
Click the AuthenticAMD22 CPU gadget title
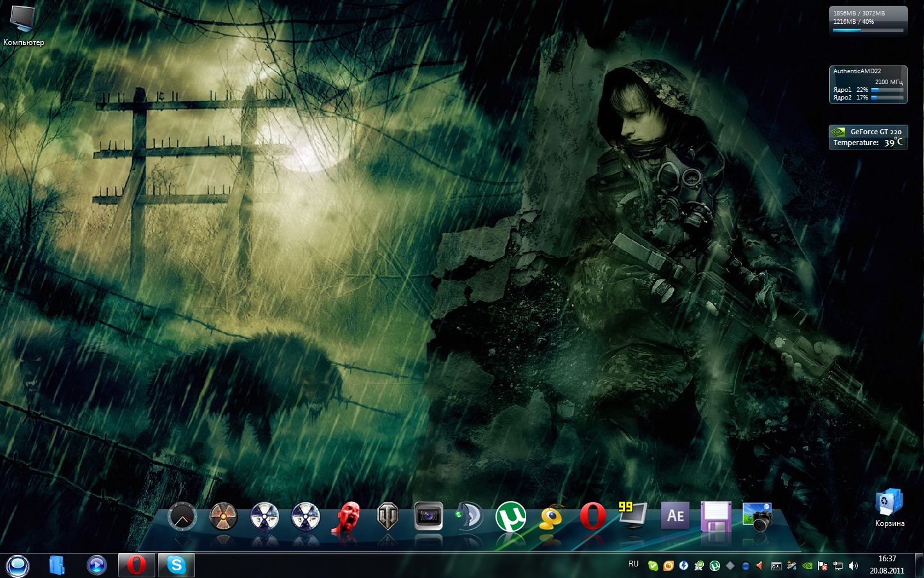click(857, 71)
